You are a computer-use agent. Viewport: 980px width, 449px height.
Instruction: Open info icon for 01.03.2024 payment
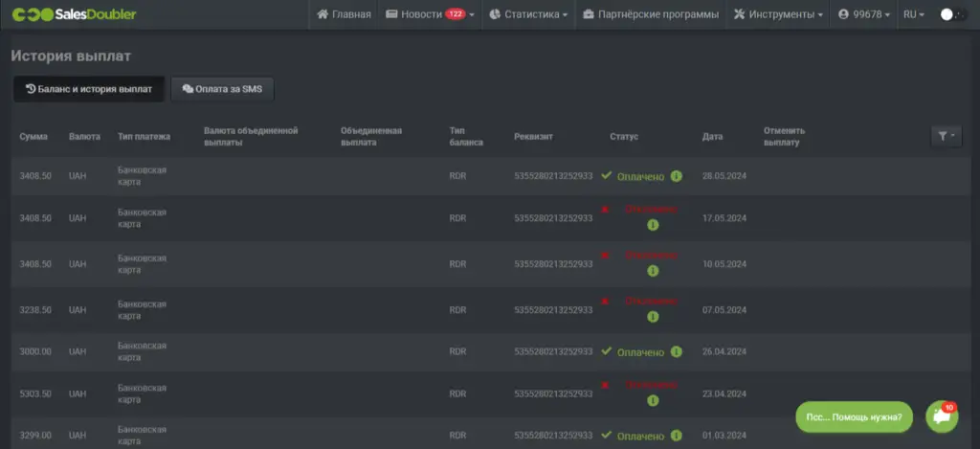(x=676, y=436)
